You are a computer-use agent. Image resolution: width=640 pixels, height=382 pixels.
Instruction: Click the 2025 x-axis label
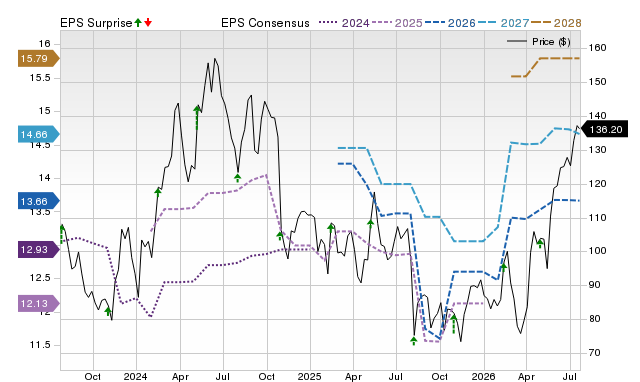pyautogui.click(x=309, y=376)
